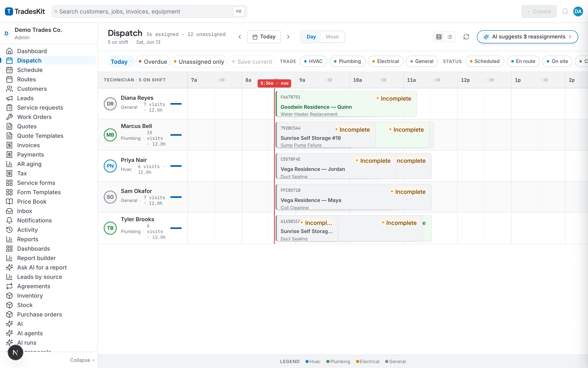Toggle the Plumbing trade filter
The height and width of the screenshot is (368, 588).
coord(347,61)
